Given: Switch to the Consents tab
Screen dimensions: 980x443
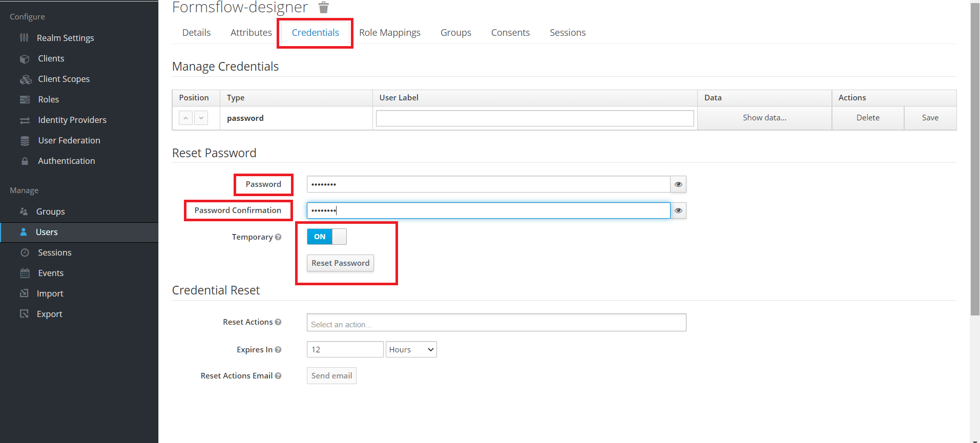Looking at the screenshot, I should click(x=510, y=33).
